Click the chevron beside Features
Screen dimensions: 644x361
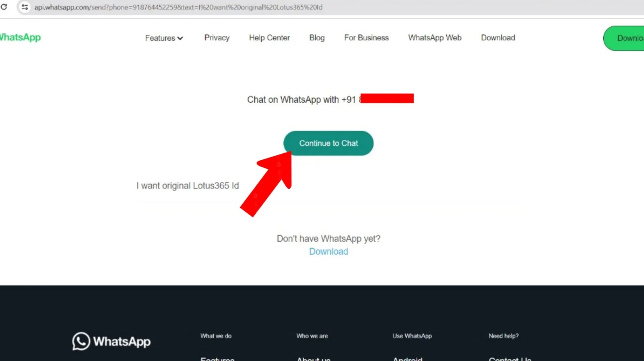point(180,38)
